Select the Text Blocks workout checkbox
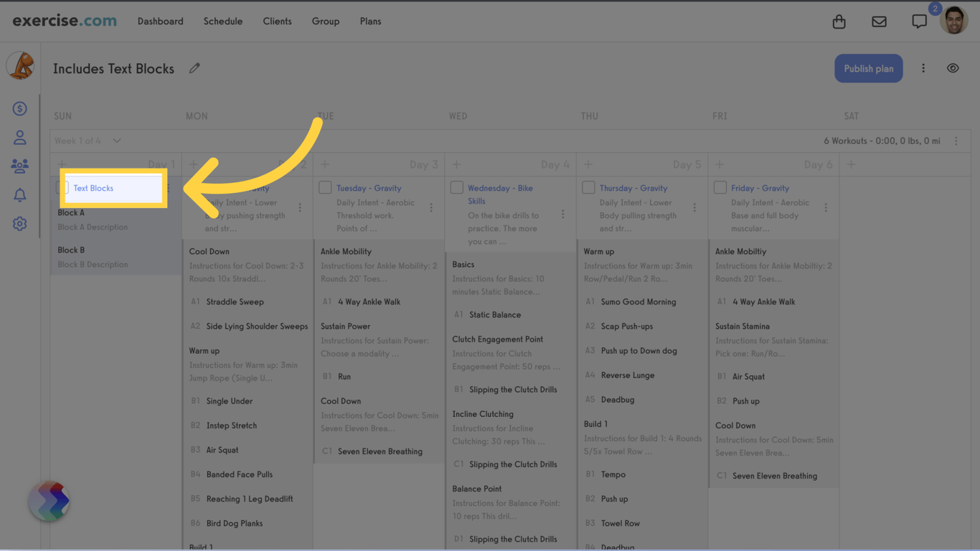 tap(62, 188)
